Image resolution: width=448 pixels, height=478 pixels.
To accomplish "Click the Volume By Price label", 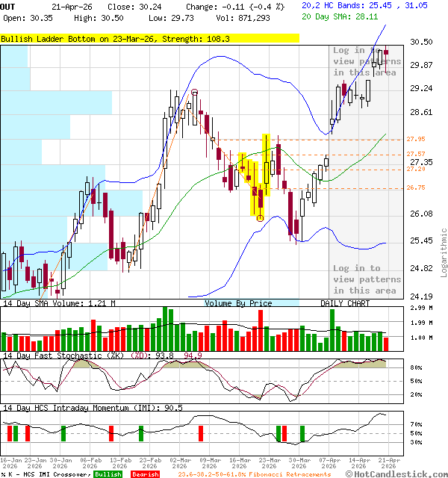I will click(238, 303).
